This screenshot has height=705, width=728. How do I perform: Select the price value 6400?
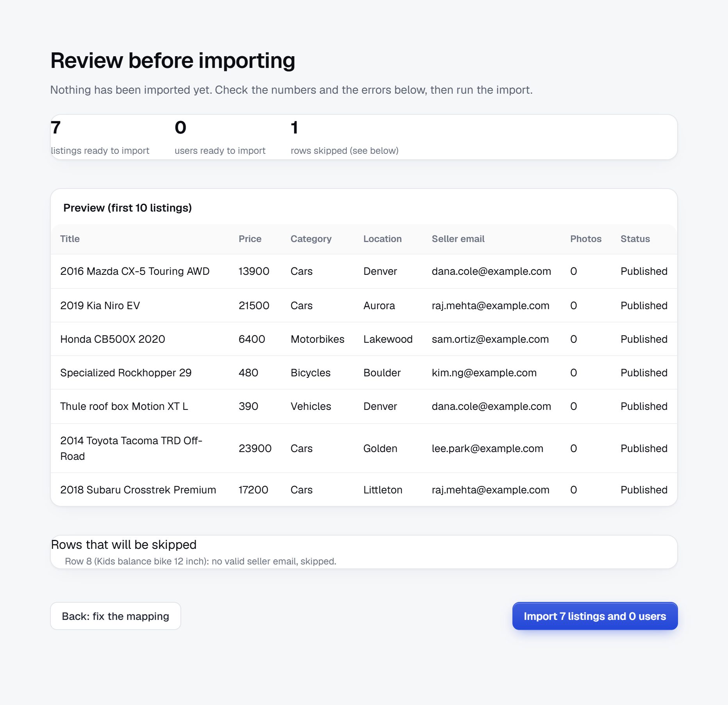(x=252, y=339)
